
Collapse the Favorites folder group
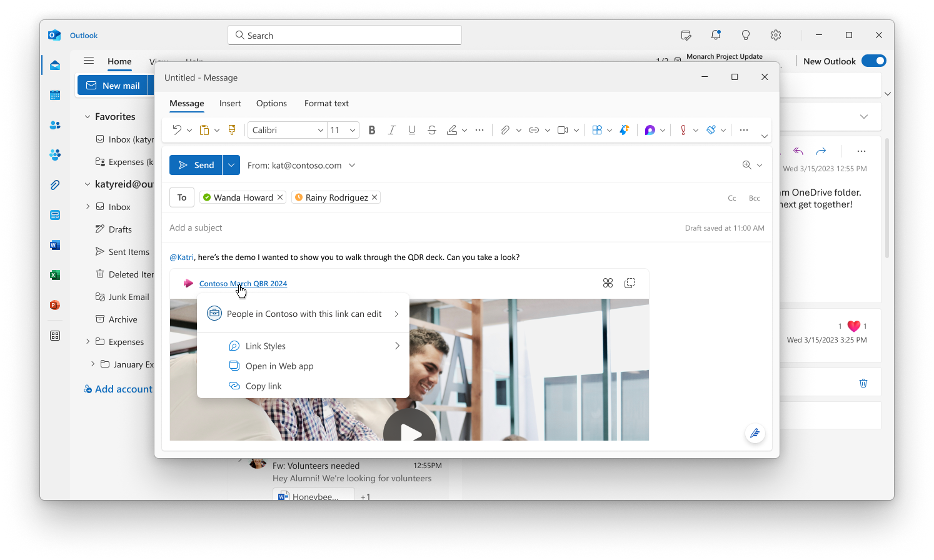tap(88, 117)
